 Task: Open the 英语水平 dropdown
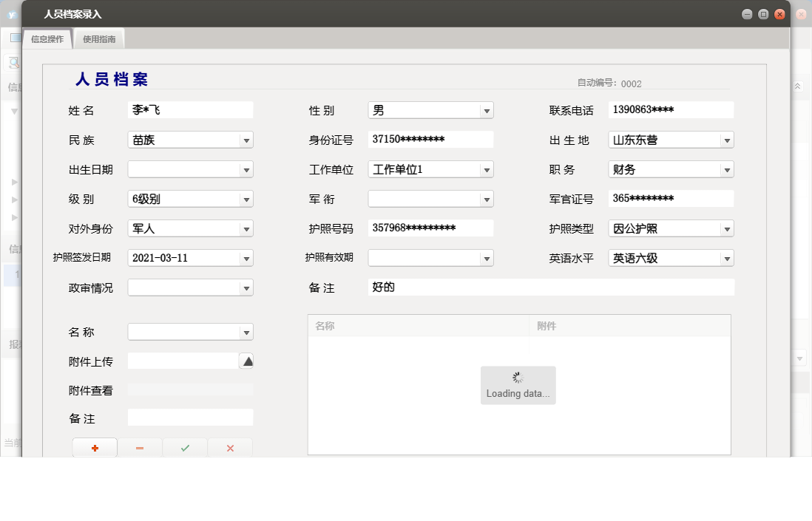point(727,259)
